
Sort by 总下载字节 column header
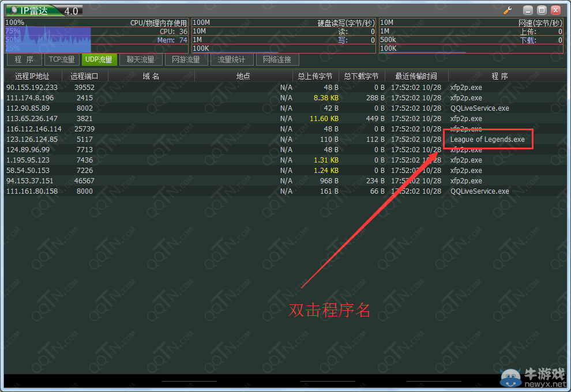click(x=362, y=76)
